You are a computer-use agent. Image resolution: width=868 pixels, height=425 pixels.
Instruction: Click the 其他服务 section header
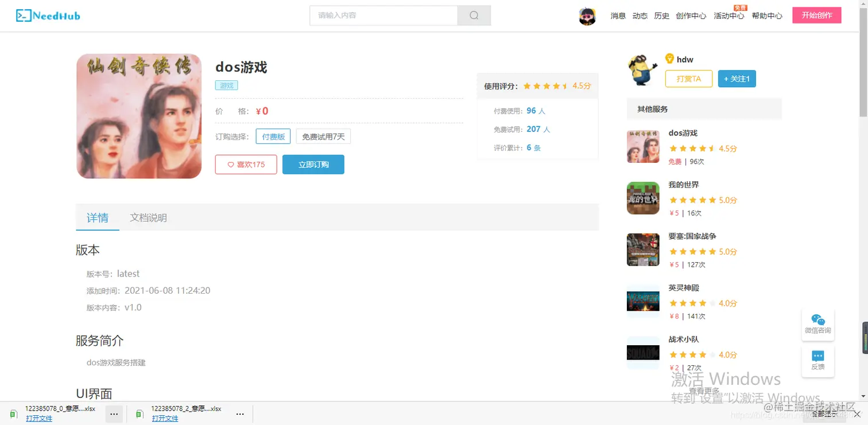(x=704, y=109)
